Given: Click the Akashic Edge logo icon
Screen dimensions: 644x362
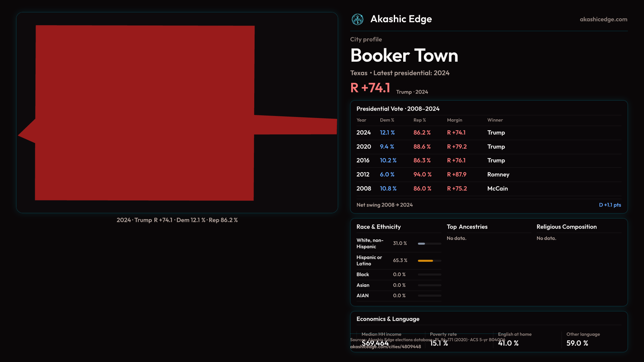Looking at the screenshot, I should tap(357, 19).
